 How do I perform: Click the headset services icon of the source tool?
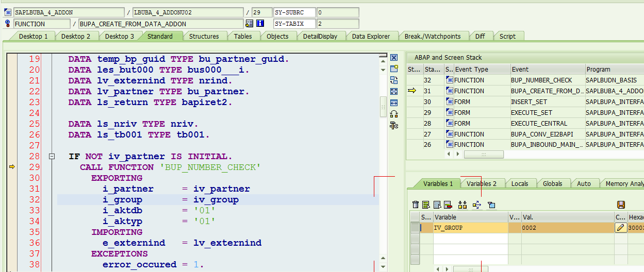click(394, 114)
